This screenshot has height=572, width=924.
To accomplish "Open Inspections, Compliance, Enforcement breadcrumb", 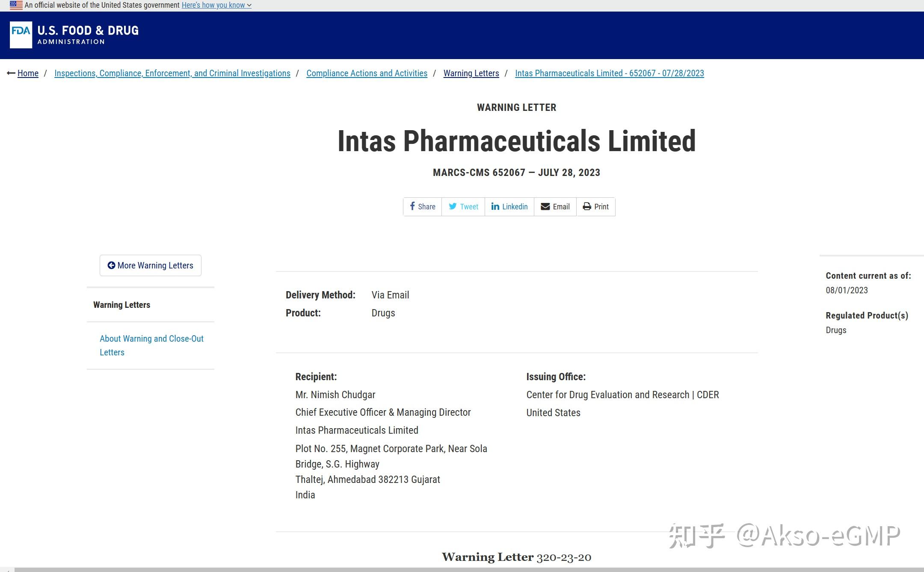I will click(172, 73).
